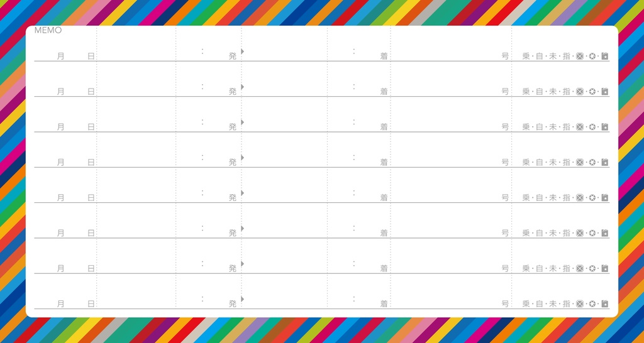Viewport: 644px width, 343px height.
Task: Click the crossed-box icon in the seventh row
Action: click(580, 269)
